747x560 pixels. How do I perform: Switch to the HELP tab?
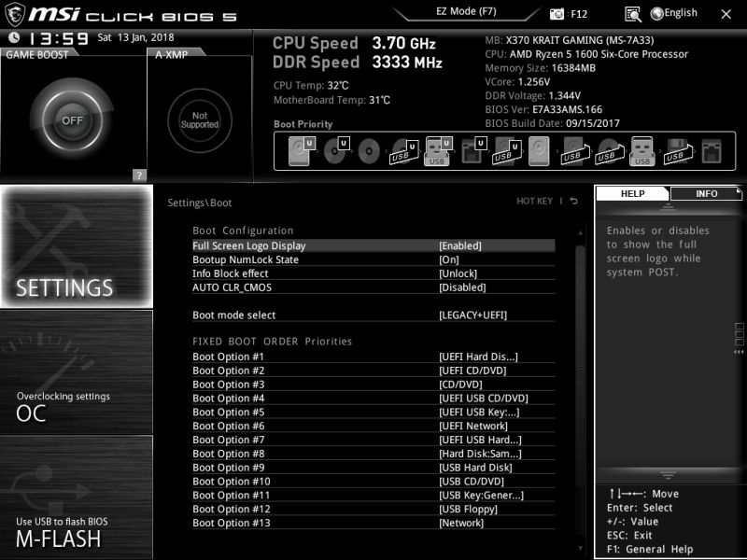pyautogui.click(x=632, y=193)
